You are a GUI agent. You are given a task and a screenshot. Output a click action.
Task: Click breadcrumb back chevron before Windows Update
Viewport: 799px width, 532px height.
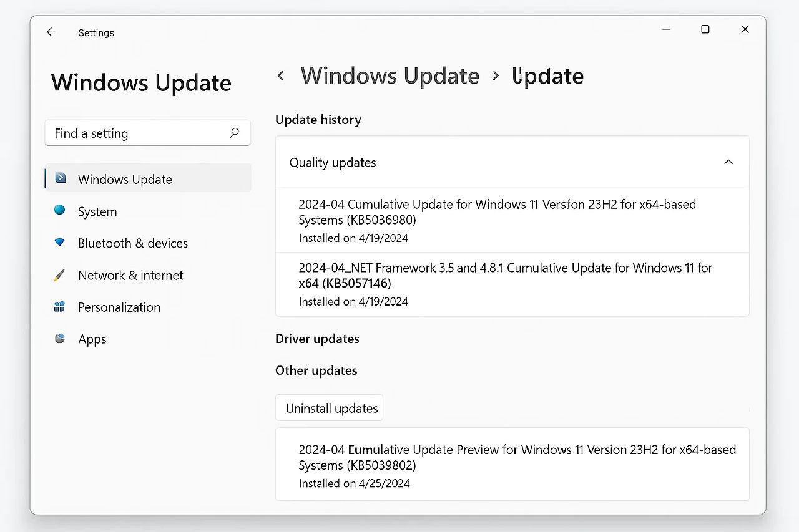[281, 75]
